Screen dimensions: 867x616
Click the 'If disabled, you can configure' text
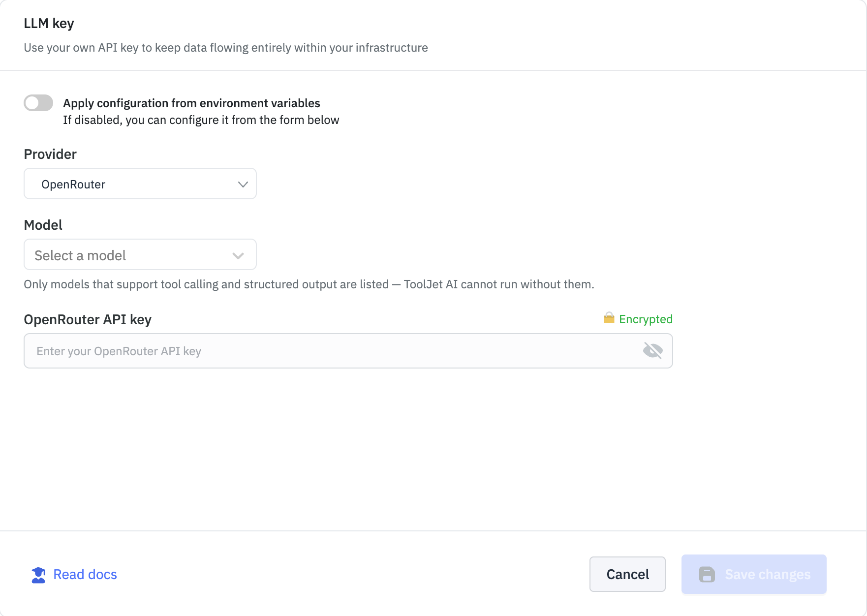coord(201,120)
